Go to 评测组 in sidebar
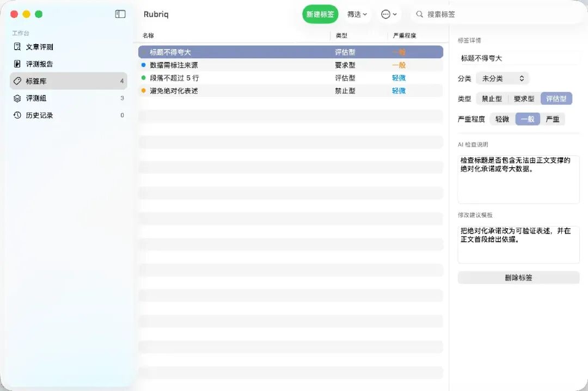The image size is (588, 391). click(x=68, y=99)
